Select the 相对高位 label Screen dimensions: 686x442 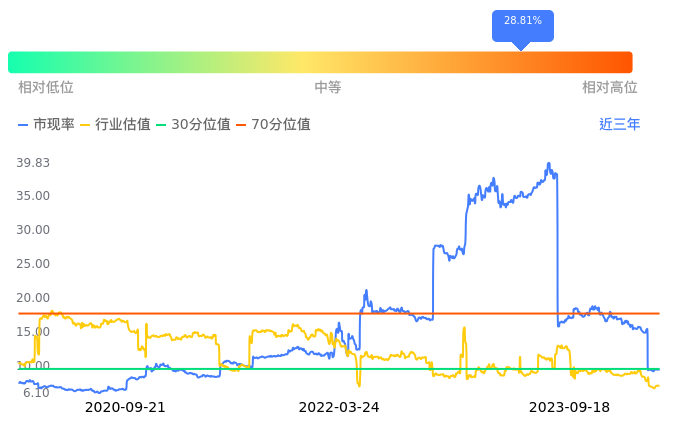(x=610, y=88)
